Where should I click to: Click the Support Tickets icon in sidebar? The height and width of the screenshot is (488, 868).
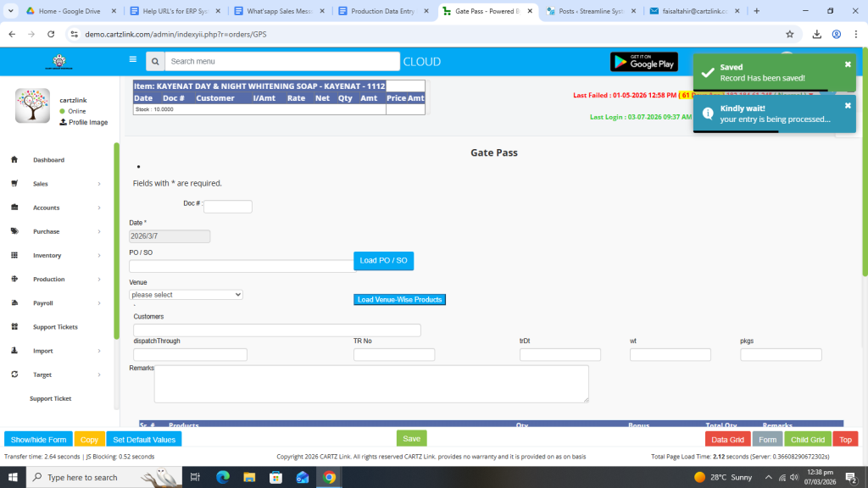click(14, 327)
